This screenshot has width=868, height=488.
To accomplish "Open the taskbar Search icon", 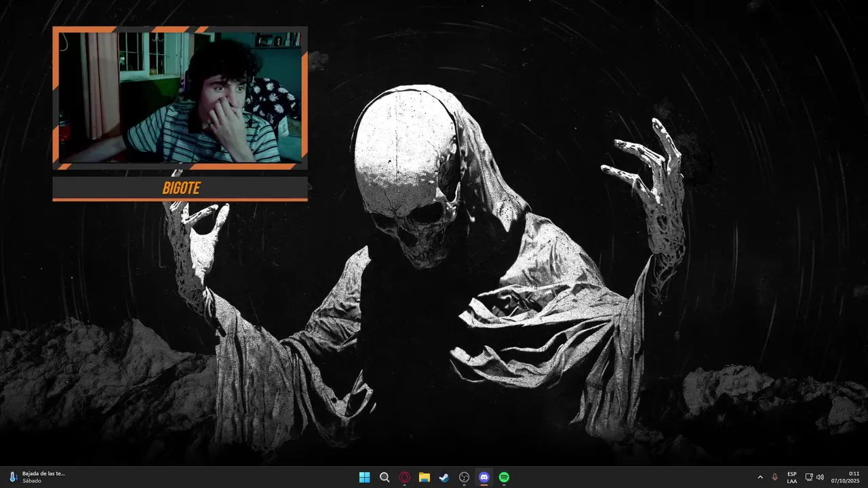I will [384, 477].
